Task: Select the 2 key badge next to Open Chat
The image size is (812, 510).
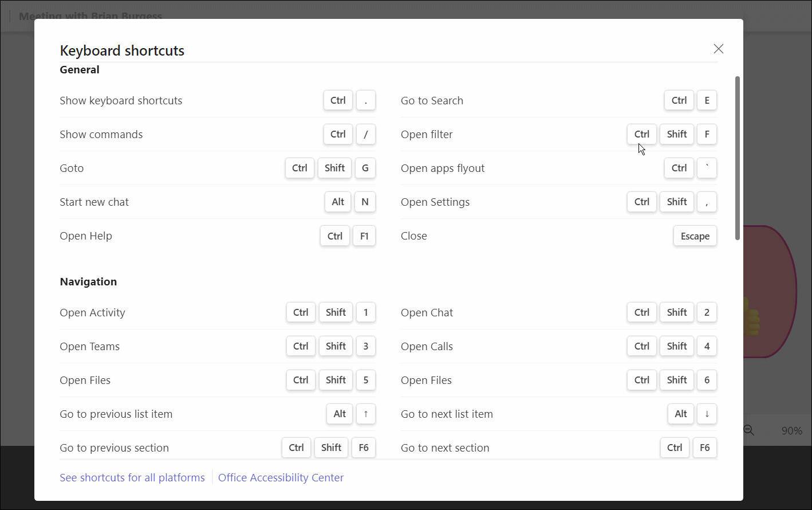Action: click(707, 312)
